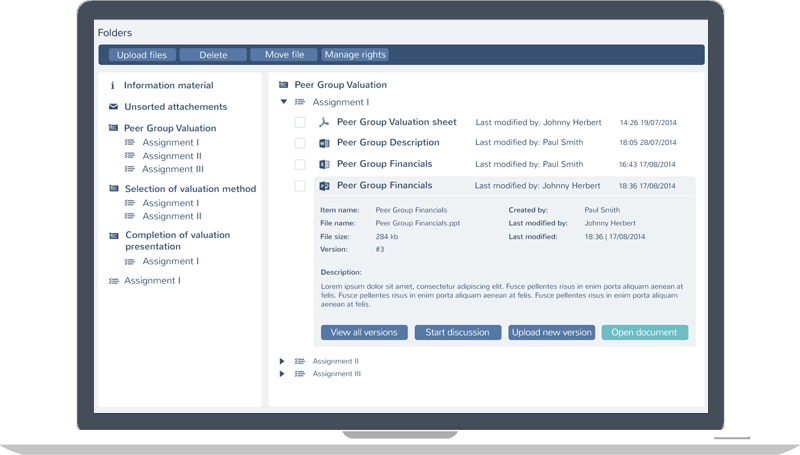Click the Open document button
Image resolution: width=800 pixels, height=455 pixels.
pyautogui.click(x=644, y=332)
